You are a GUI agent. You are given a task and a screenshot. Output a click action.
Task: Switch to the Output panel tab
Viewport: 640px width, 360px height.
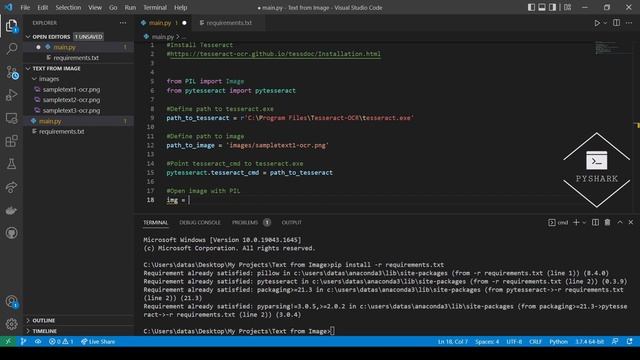(x=291, y=222)
